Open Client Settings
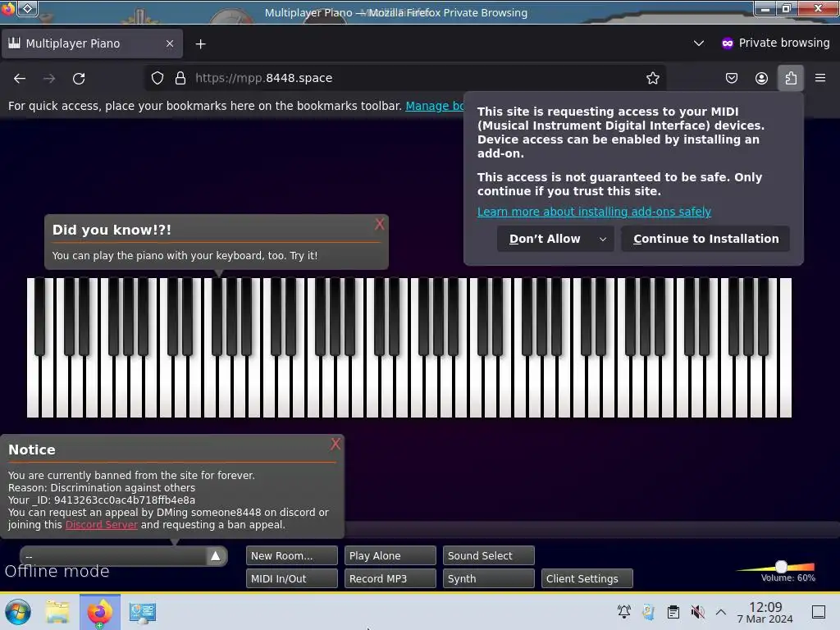 [x=587, y=578]
